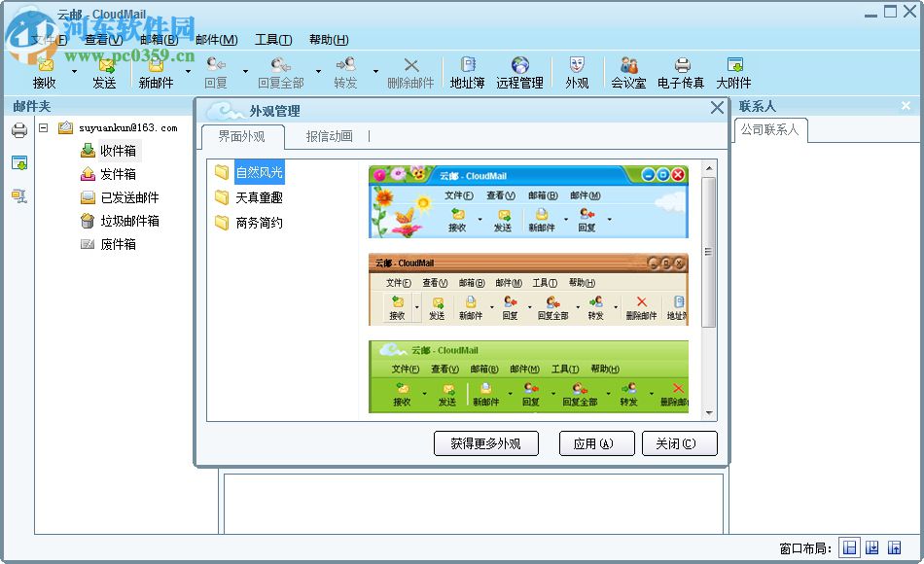Image resolution: width=924 pixels, height=564 pixels.
Task: Create a message with the 新邮件 icon
Action: (157, 68)
